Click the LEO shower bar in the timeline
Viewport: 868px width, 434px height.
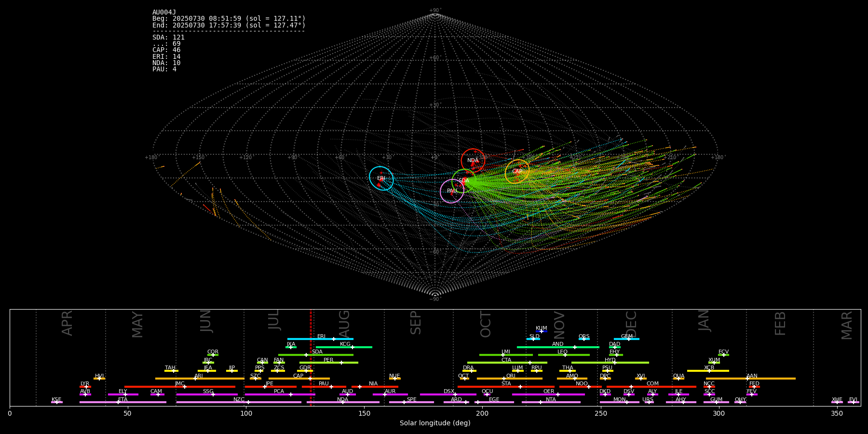pyautogui.click(x=564, y=355)
